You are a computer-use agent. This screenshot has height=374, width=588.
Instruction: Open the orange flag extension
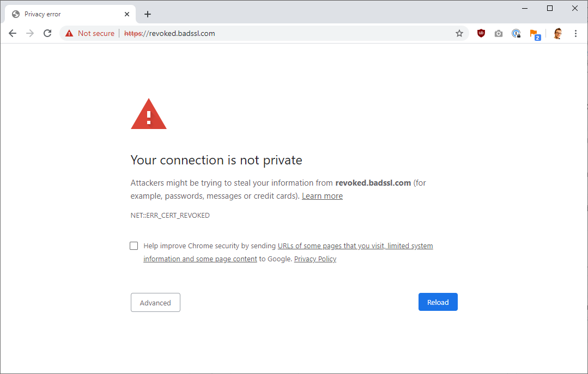point(535,34)
